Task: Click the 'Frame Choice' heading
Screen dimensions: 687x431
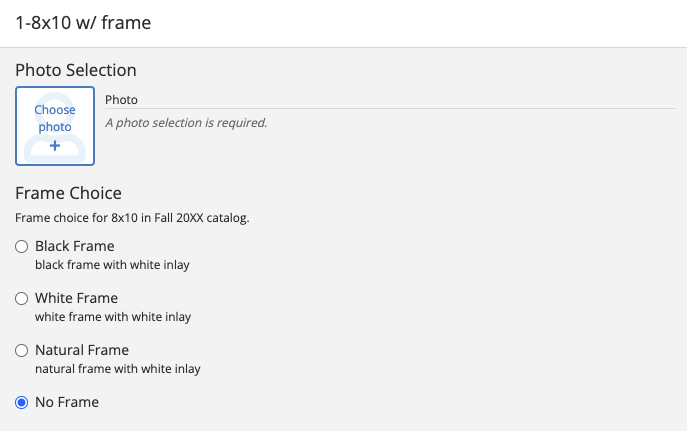Action: coord(68,193)
